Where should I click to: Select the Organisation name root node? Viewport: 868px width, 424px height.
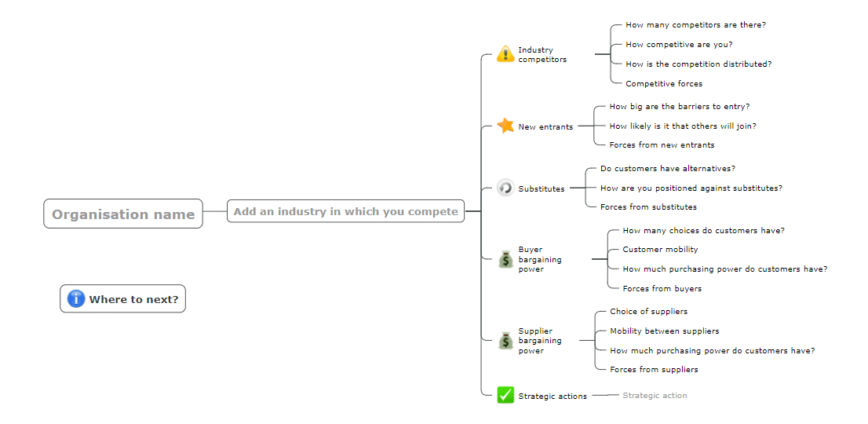[x=123, y=214]
